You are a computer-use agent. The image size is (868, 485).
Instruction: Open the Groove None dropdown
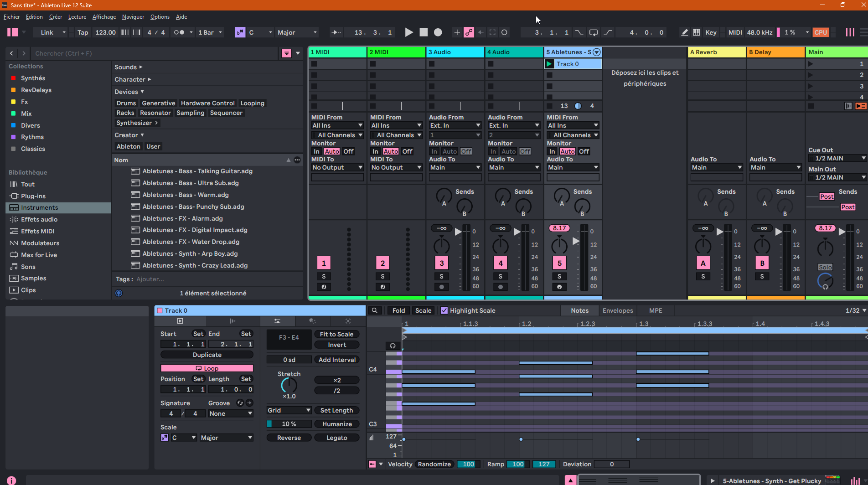pos(231,413)
